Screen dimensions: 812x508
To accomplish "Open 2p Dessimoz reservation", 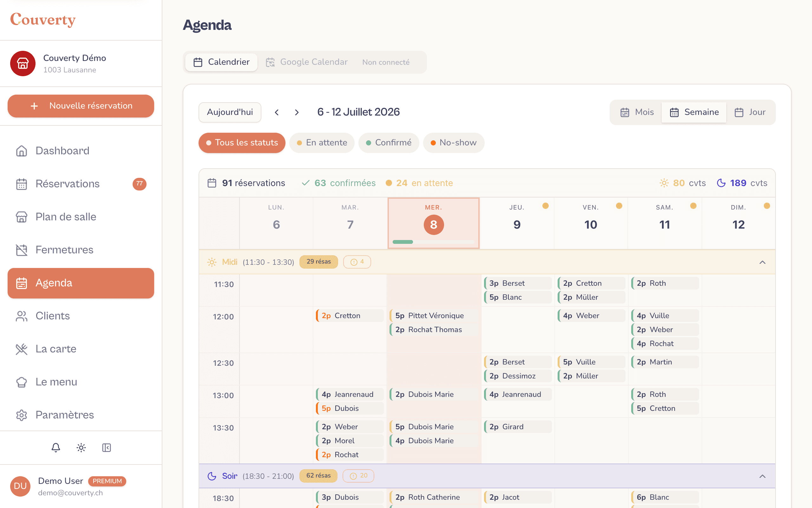I will point(518,376).
